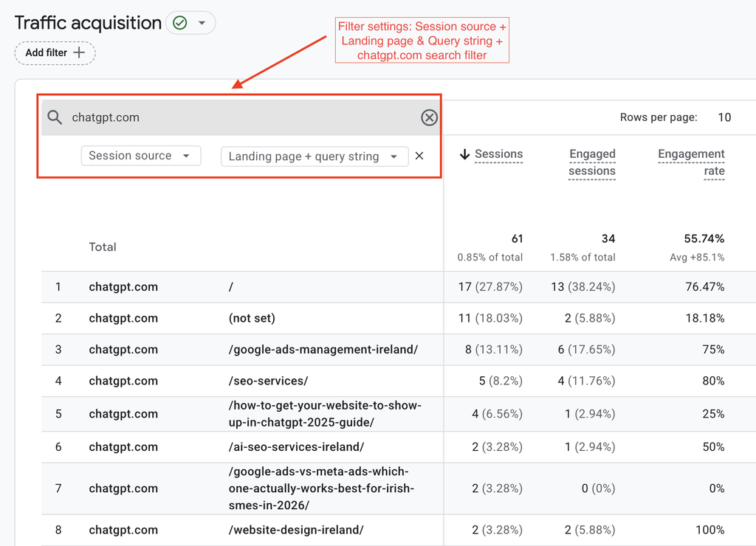
Task: Click chatgpt.com source in row 4
Action: click(123, 381)
